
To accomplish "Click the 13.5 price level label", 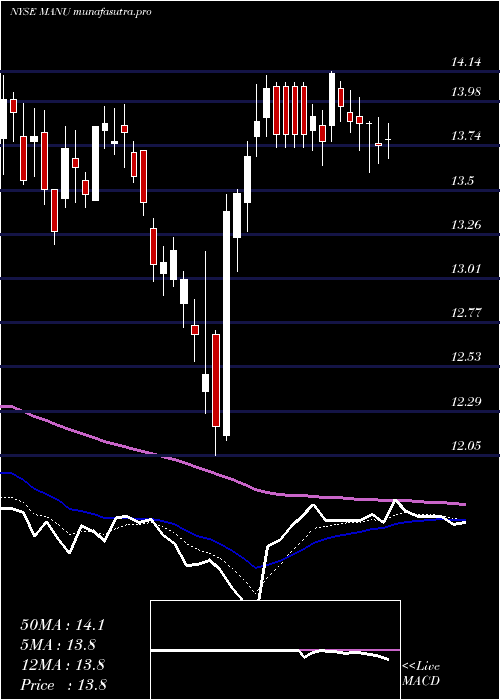I will (463, 181).
